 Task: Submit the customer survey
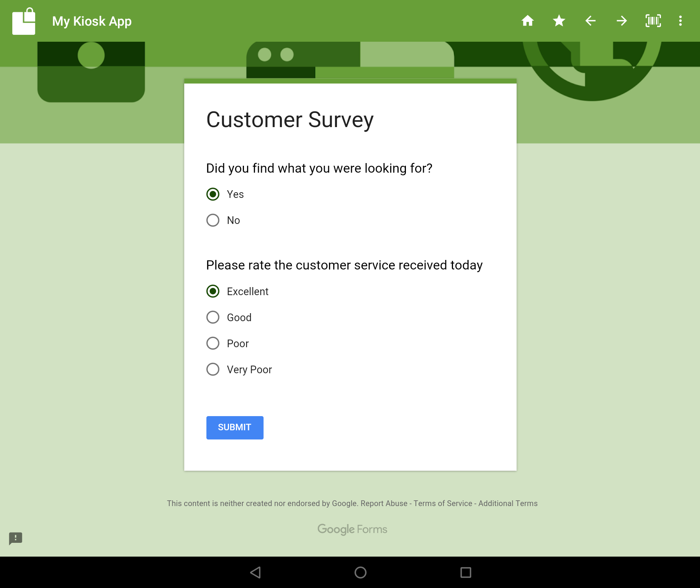click(x=235, y=428)
